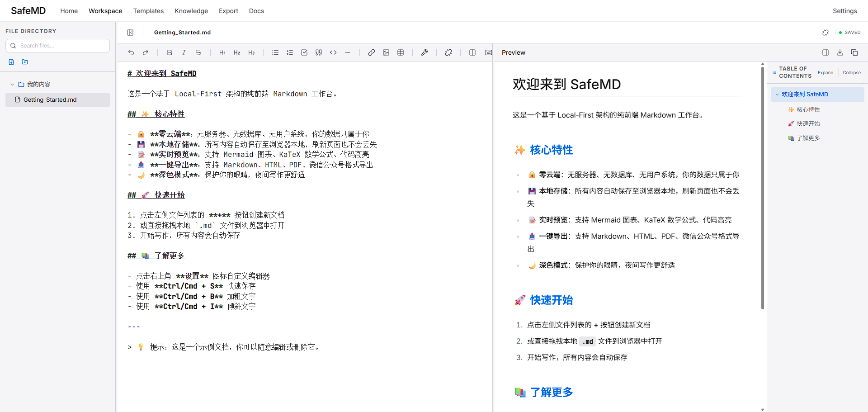The height and width of the screenshot is (412, 868).
Task: Toggle the file directory sidebar panel
Action: point(130,33)
